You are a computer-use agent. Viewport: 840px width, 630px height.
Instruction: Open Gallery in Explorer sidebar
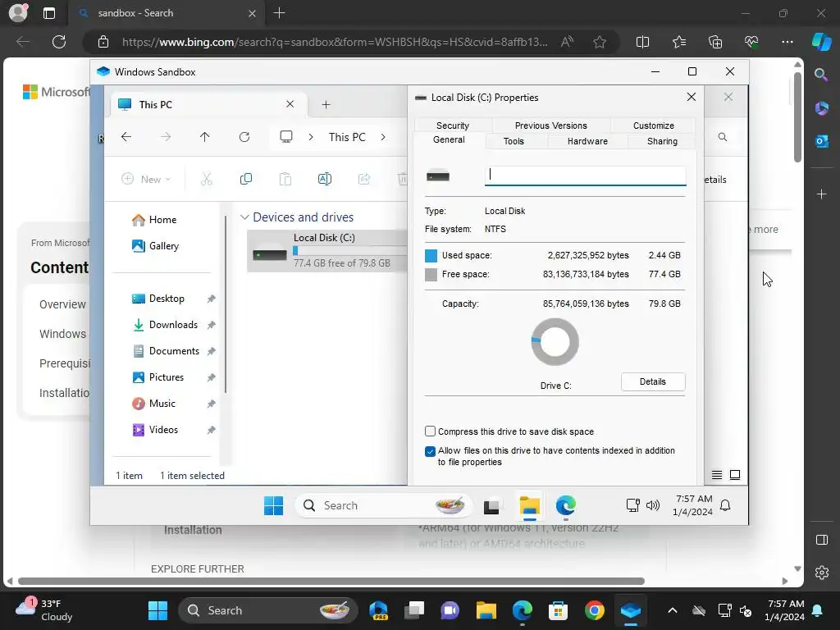pyautogui.click(x=155, y=246)
